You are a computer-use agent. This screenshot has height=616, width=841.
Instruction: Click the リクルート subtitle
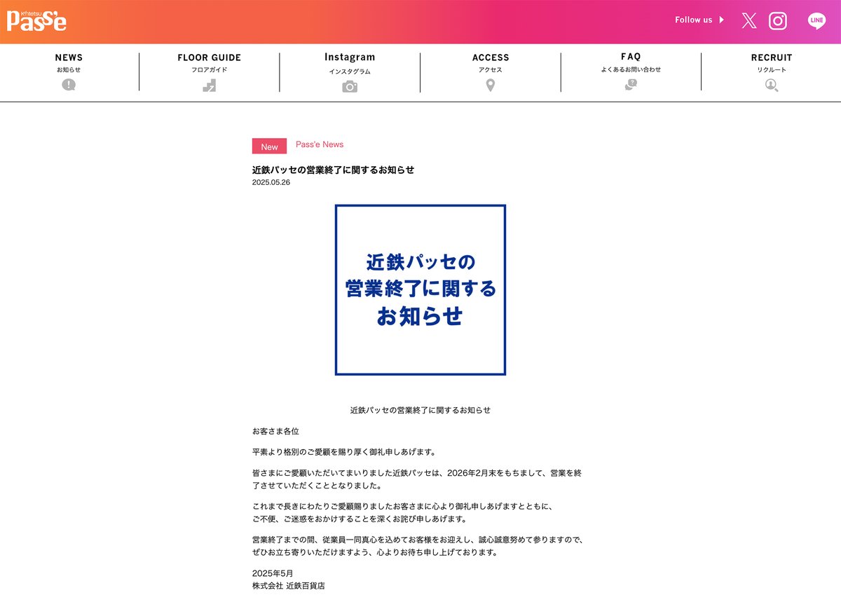click(x=772, y=70)
